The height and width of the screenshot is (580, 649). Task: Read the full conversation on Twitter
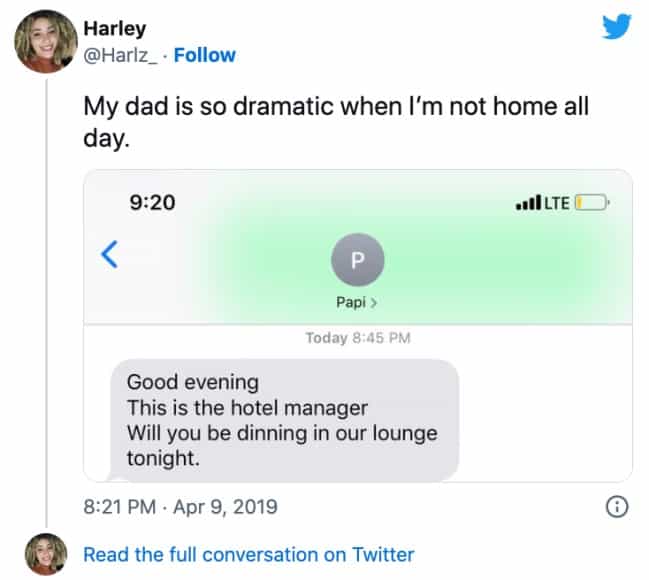click(248, 554)
